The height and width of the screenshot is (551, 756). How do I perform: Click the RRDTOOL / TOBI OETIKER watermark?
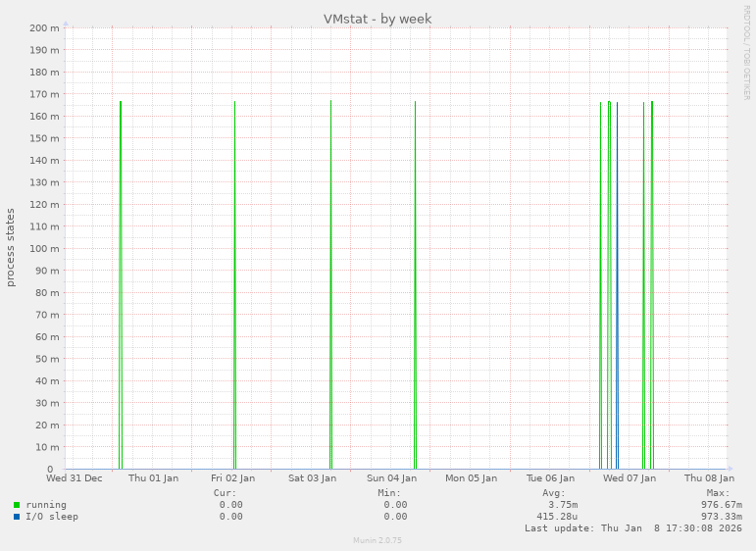point(746,52)
